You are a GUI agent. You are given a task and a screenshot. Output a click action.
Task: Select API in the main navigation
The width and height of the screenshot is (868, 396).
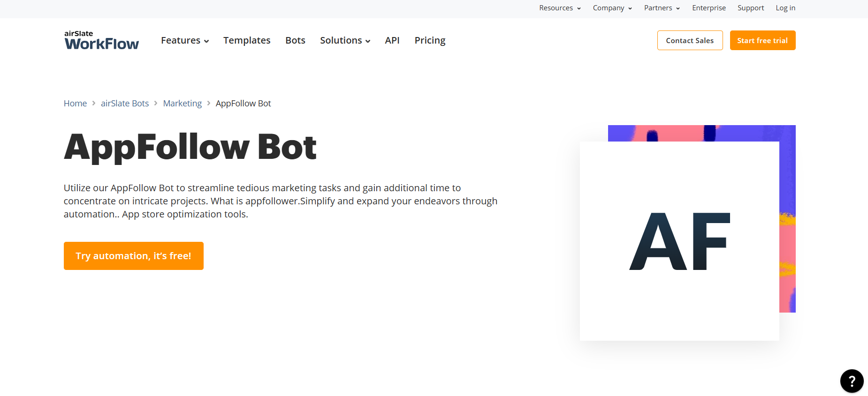(x=392, y=40)
